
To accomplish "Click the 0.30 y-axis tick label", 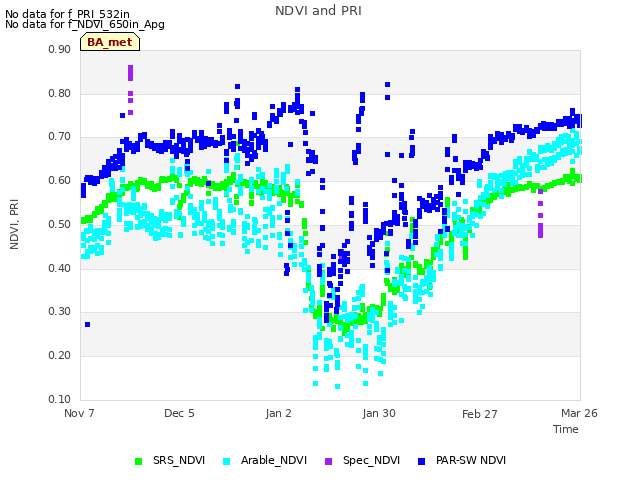I will [x=60, y=311].
